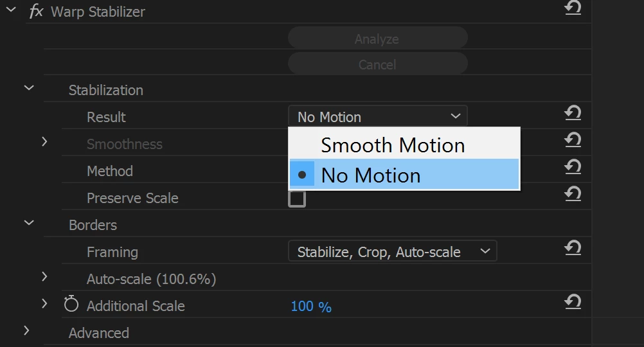Collapse the Stabilization section
This screenshot has width=644, height=347.
click(x=29, y=87)
